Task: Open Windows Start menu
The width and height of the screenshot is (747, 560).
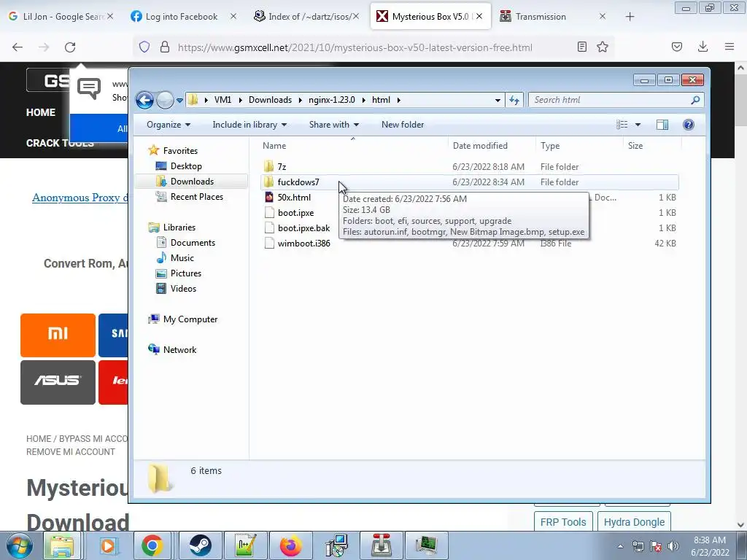Action: click(x=18, y=545)
